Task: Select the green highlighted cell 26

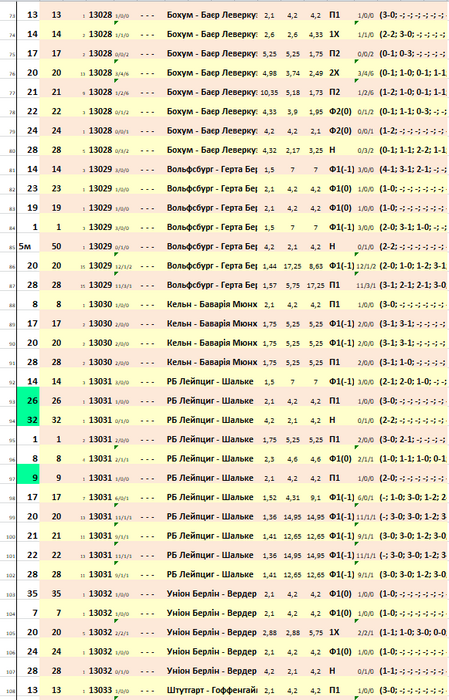Action: click(x=28, y=401)
